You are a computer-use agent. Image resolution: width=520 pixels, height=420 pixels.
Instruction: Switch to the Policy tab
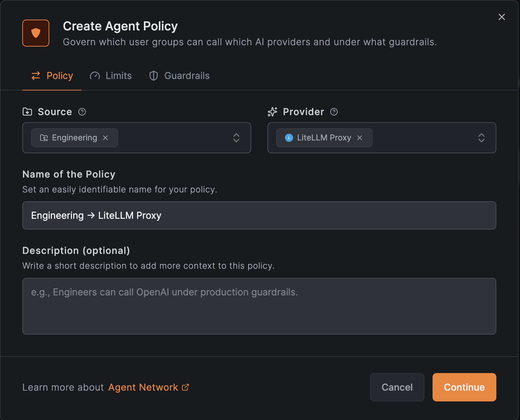click(52, 76)
